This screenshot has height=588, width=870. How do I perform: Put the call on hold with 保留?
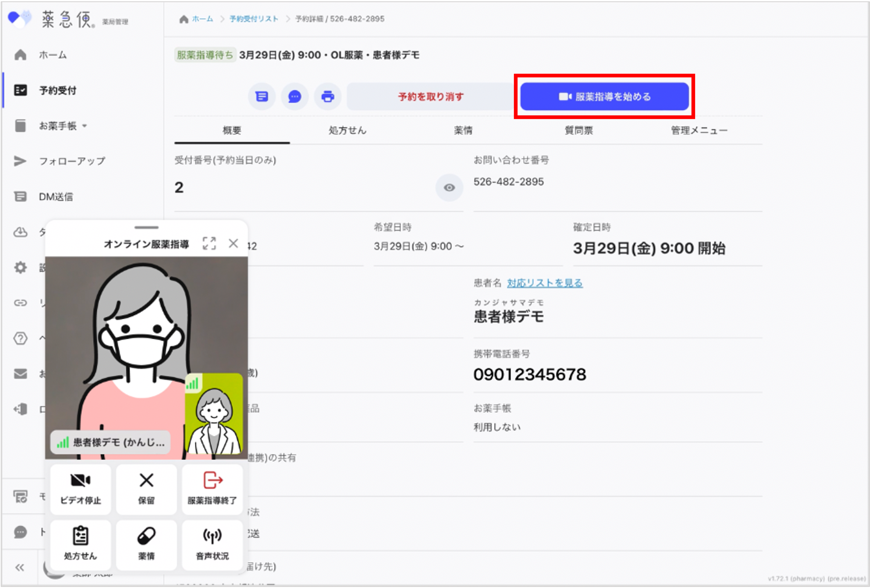146,490
